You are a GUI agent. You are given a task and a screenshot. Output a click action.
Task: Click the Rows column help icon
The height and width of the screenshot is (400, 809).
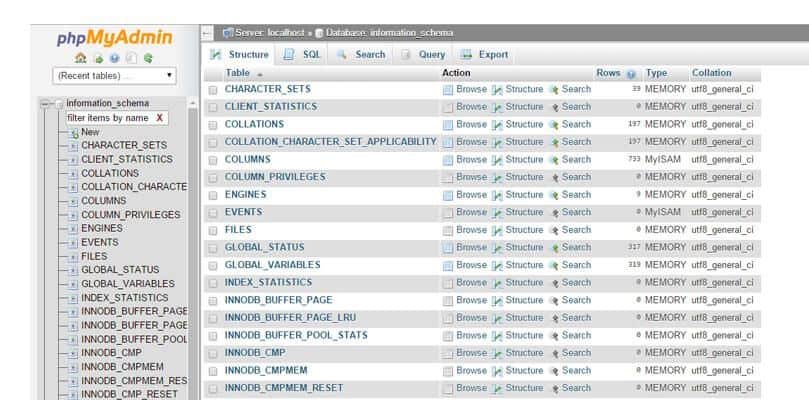631,74
